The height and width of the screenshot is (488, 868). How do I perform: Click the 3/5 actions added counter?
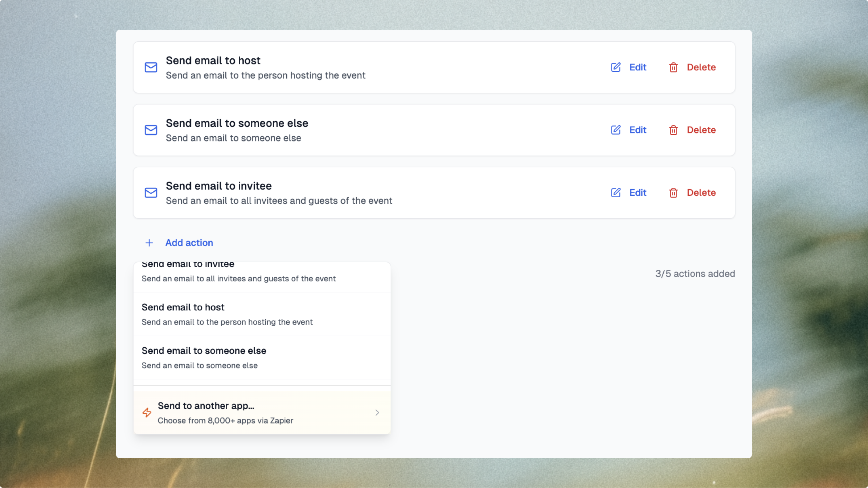click(x=695, y=274)
